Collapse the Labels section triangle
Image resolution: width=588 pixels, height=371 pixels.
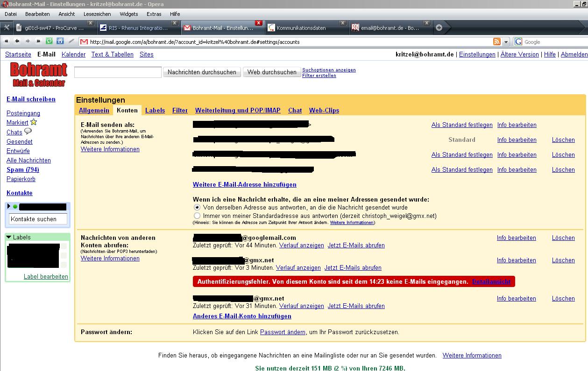coord(9,237)
